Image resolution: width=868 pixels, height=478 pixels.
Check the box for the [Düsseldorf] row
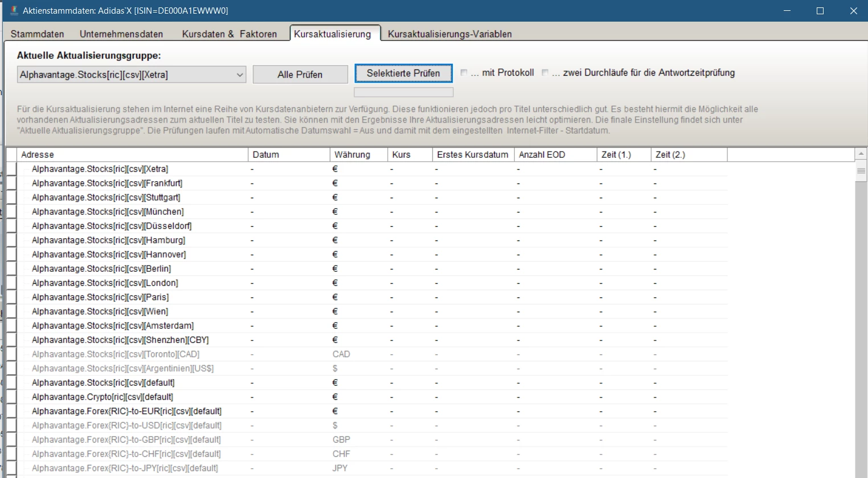[11, 226]
